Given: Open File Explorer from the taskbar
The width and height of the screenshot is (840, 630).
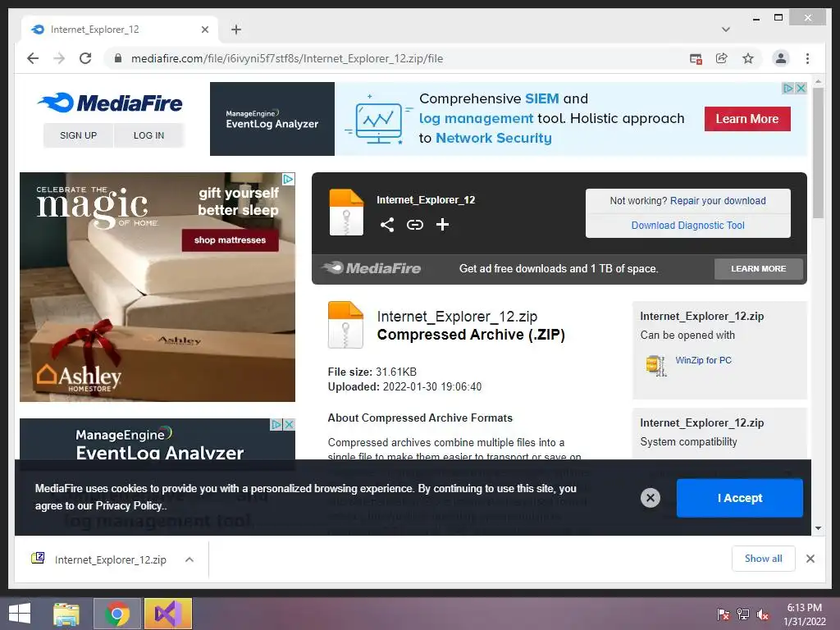Looking at the screenshot, I should (x=66, y=614).
